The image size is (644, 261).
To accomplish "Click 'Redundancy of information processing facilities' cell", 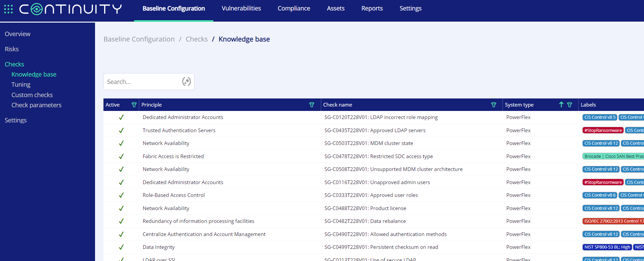I will coord(198,221).
